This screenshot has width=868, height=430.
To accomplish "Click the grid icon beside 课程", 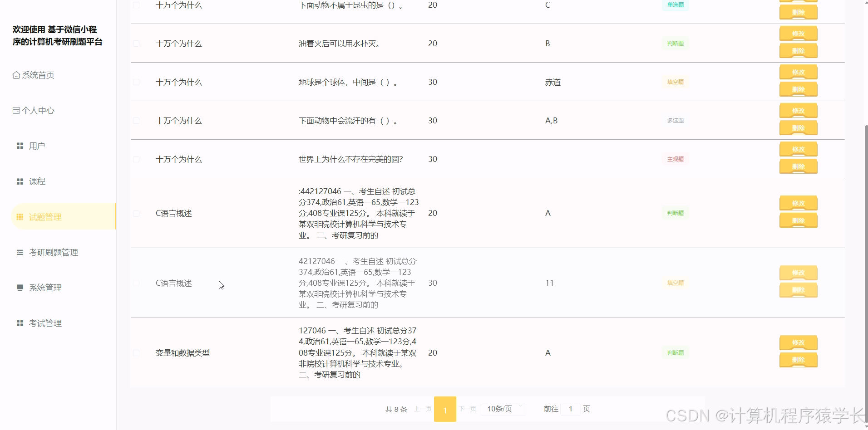I will tap(20, 181).
